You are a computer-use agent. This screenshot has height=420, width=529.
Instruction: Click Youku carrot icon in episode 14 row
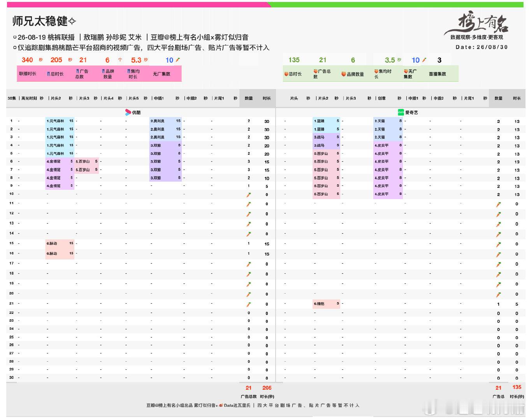[x=248, y=234]
